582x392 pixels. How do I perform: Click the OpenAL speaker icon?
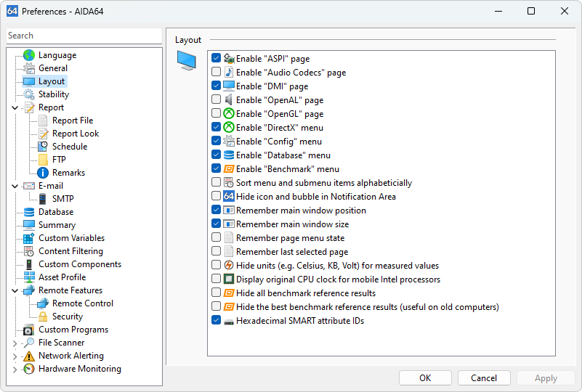tap(229, 99)
